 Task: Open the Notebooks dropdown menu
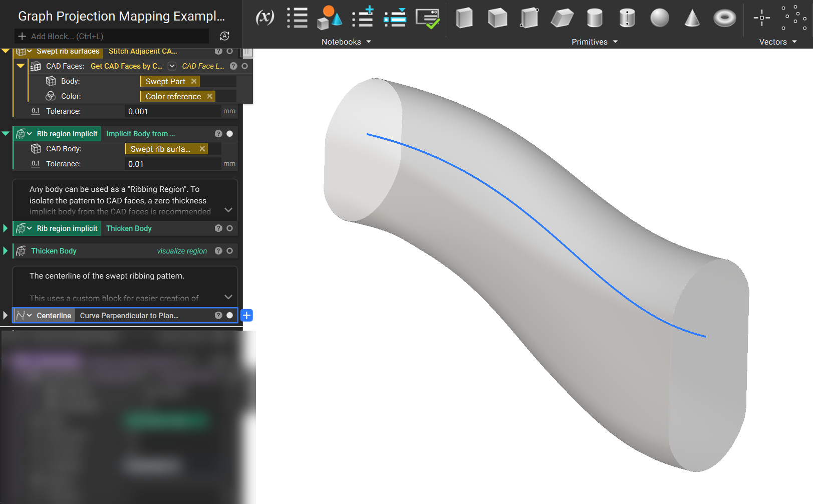(x=346, y=42)
